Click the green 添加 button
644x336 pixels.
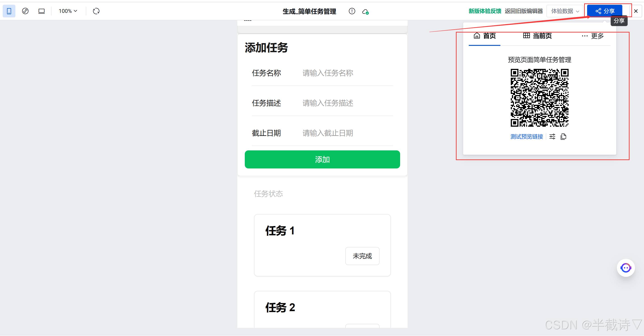click(322, 159)
